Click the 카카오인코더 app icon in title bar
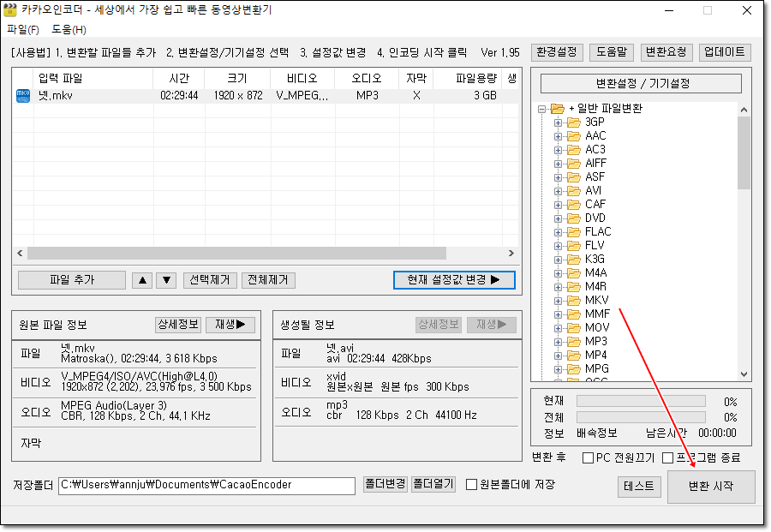 pyautogui.click(x=9, y=9)
